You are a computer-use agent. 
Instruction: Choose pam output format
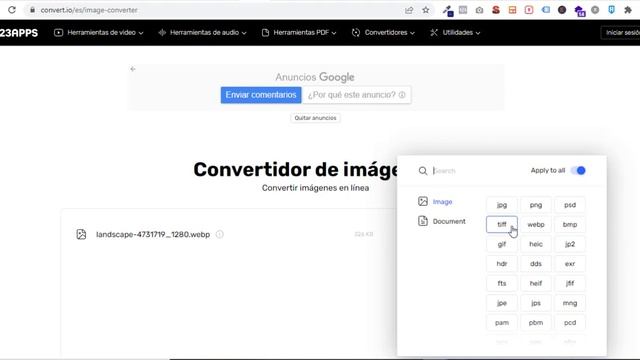(x=502, y=322)
